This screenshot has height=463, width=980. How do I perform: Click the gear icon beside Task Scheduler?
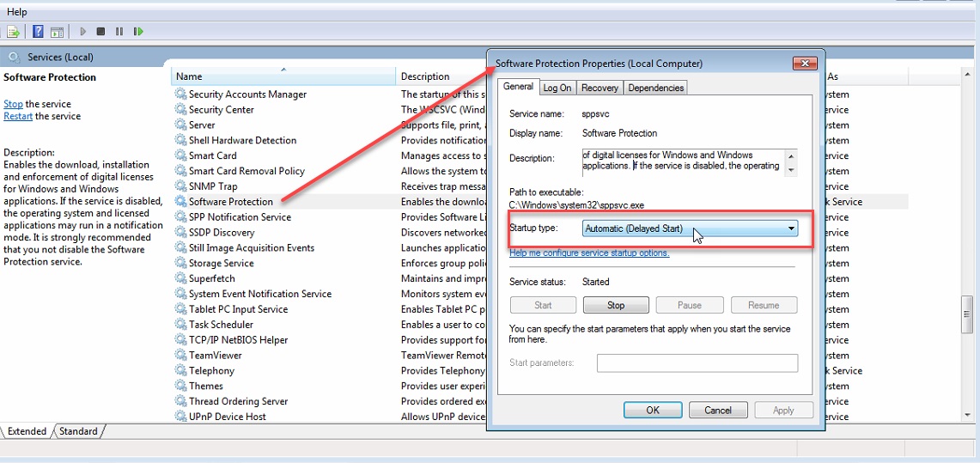[180, 325]
